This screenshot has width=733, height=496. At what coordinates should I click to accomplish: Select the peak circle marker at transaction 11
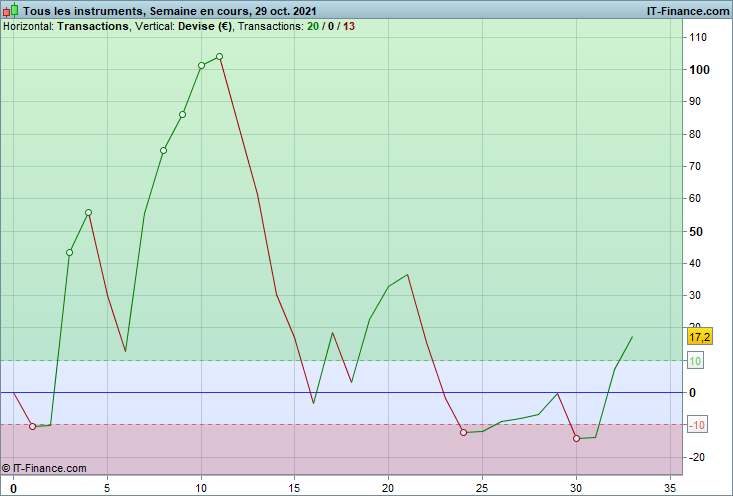coord(219,57)
